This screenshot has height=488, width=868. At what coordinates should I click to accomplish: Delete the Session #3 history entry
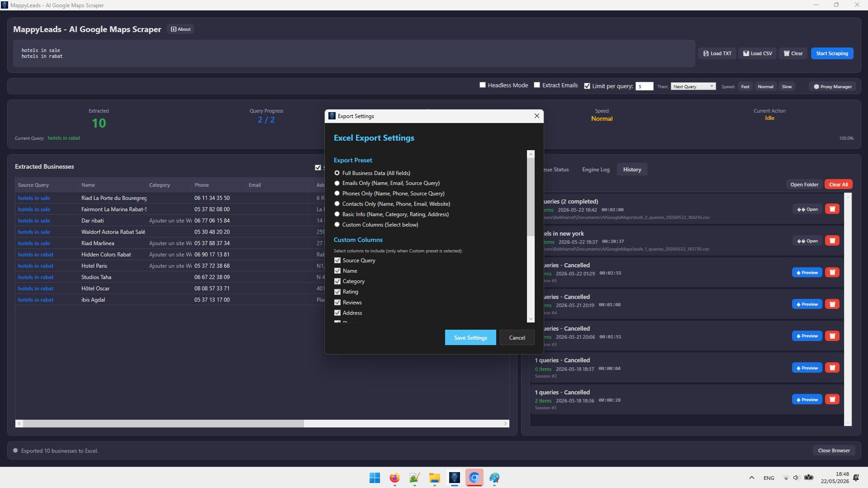tap(832, 336)
